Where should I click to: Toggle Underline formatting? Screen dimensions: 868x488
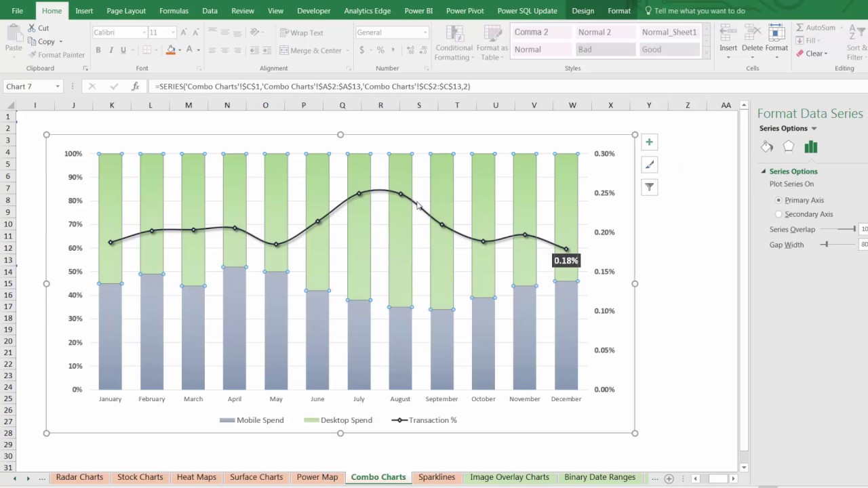123,50
